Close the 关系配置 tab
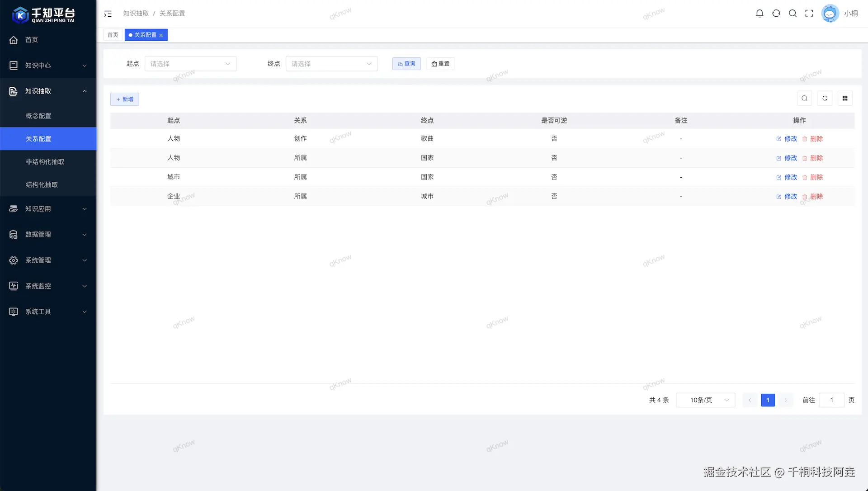 pyautogui.click(x=161, y=35)
